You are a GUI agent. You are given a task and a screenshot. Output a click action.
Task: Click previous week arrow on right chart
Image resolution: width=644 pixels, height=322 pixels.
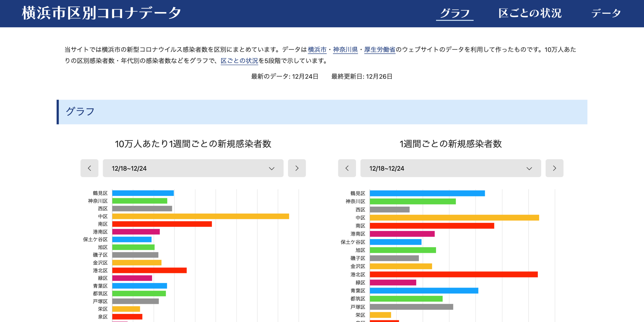[347, 168]
